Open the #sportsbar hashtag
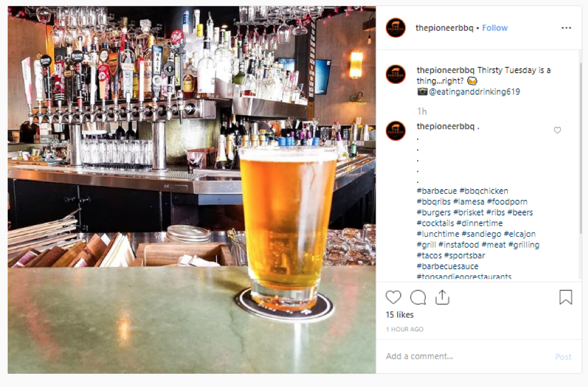Image resolution: width=588 pixels, height=387 pixels. [x=464, y=255]
